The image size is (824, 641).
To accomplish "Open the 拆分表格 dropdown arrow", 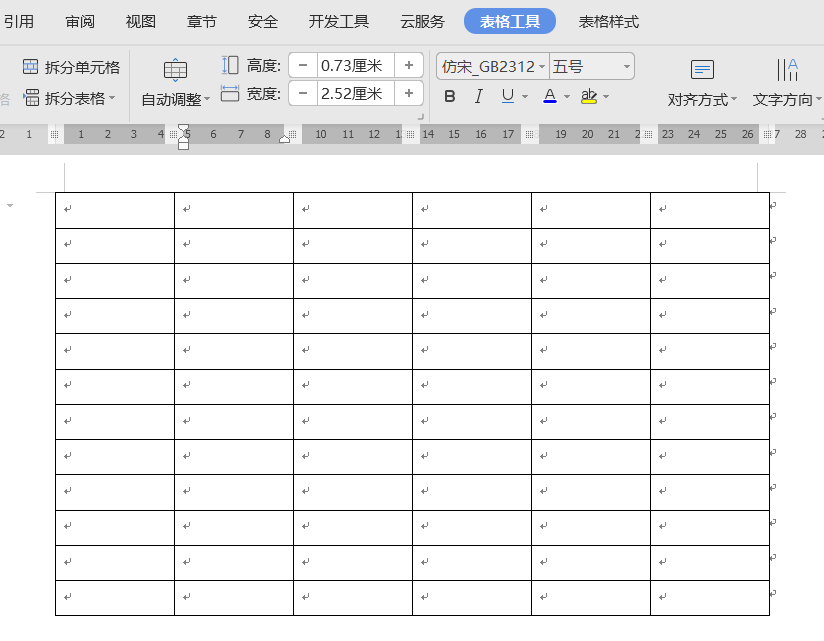I will coord(112,98).
